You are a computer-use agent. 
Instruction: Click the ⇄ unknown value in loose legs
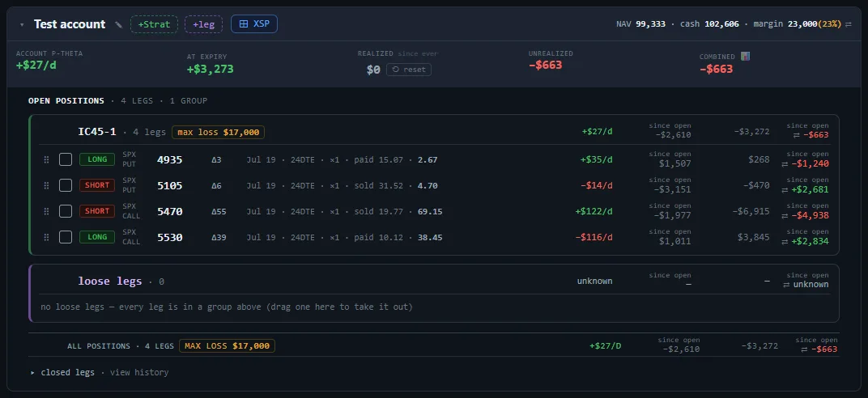(x=805, y=284)
